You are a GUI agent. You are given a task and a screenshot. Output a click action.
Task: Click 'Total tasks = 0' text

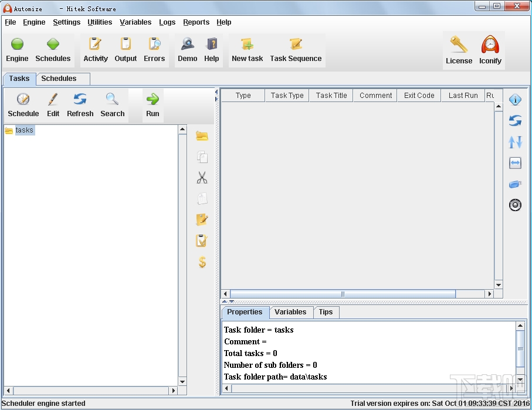[x=250, y=353]
